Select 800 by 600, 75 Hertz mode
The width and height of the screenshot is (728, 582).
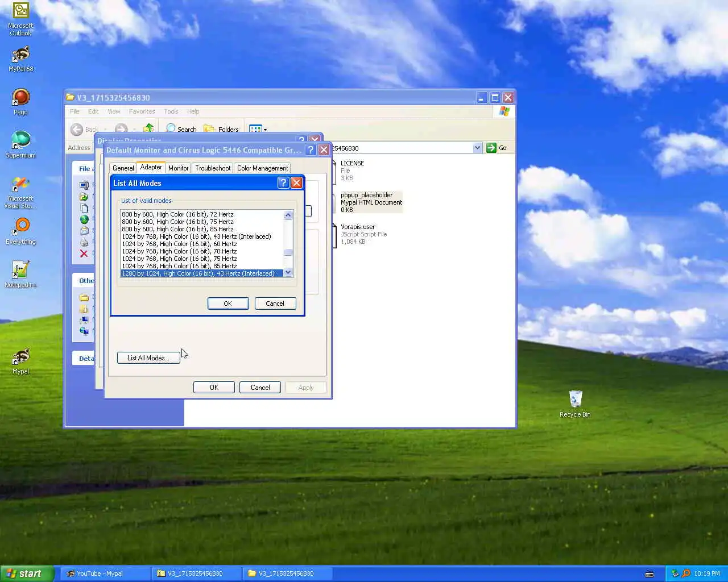click(202, 222)
